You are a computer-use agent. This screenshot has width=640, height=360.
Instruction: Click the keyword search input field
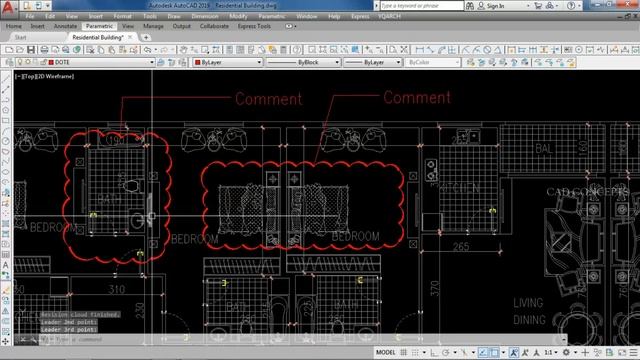pos(422,6)
